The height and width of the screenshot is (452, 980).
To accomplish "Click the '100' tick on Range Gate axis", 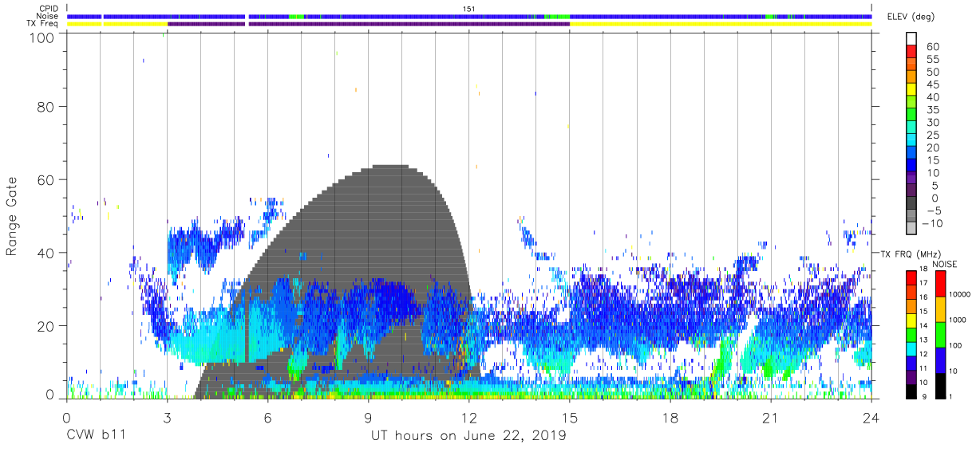I will 41,37.
